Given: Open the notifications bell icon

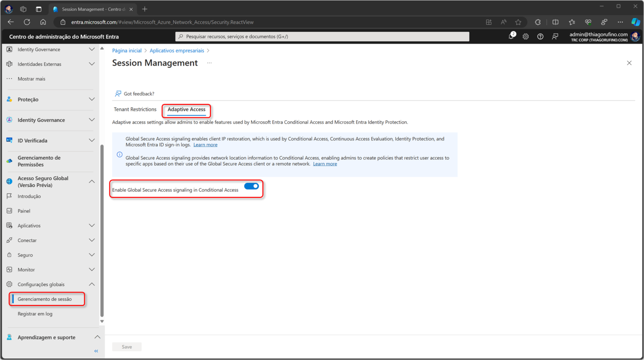Looking at the screenshot, I should [x=511, y=36].
